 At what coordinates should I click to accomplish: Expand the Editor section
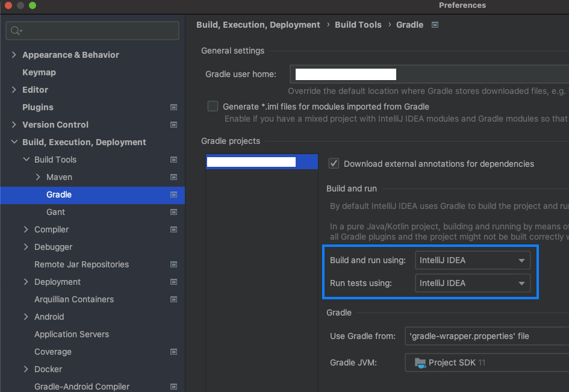point(14,90)
